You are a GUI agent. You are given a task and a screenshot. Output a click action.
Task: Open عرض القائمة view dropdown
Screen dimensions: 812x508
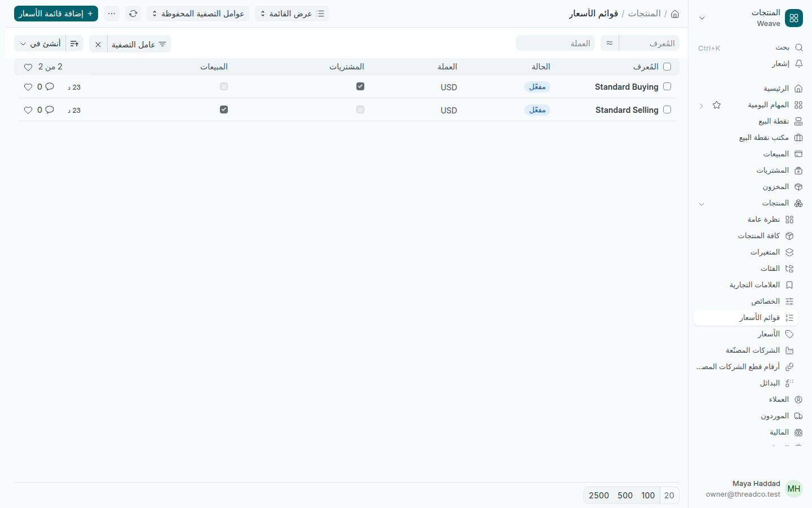point(292,14)
